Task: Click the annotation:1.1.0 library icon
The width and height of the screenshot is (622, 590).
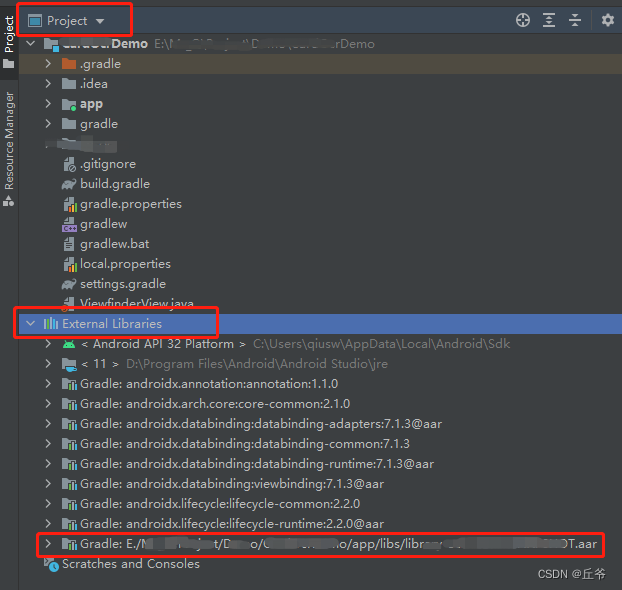Action: [x=69, y=384]
